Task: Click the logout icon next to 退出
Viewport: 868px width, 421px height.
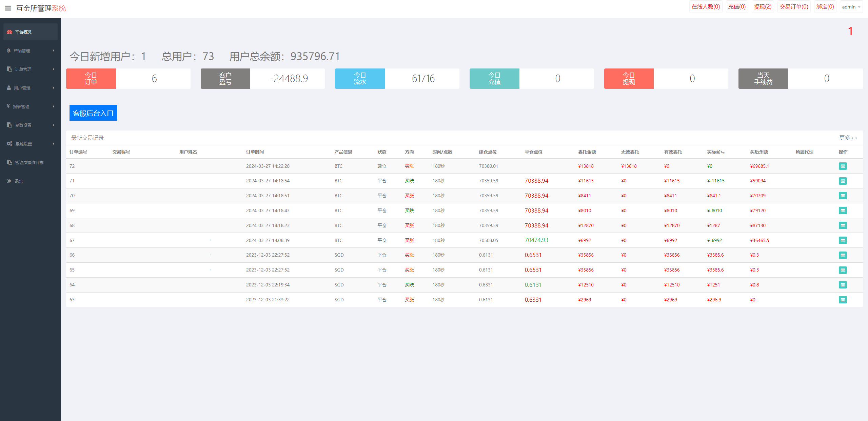Action: coord(9,181)
